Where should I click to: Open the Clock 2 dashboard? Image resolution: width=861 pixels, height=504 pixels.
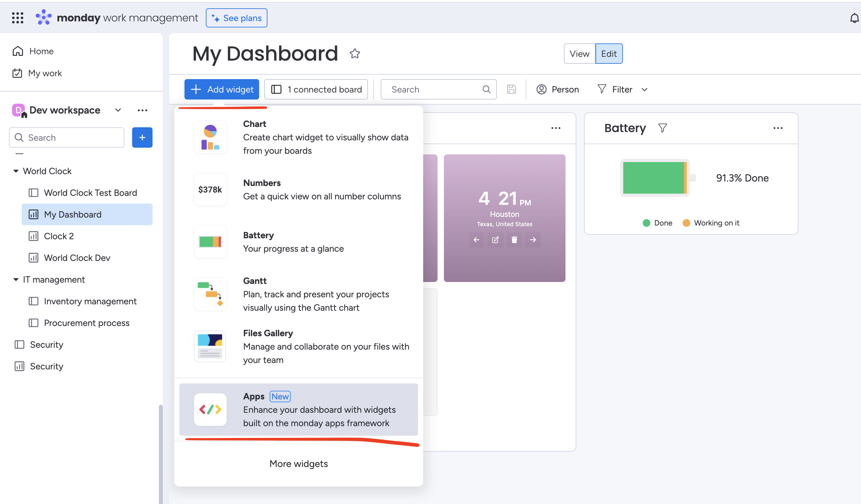click(x=87, y=236)
